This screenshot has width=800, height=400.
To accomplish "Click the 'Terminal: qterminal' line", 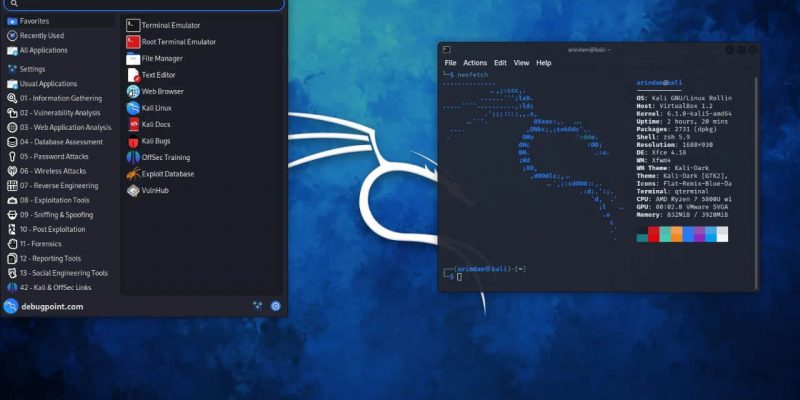I will tap(672, 191).
